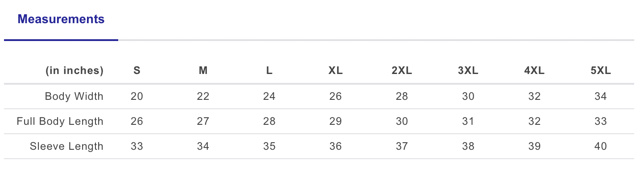This screenshot has width=644, height=189.
Task: Click Body Width value 20 for S
Action: tap(137, 96)
